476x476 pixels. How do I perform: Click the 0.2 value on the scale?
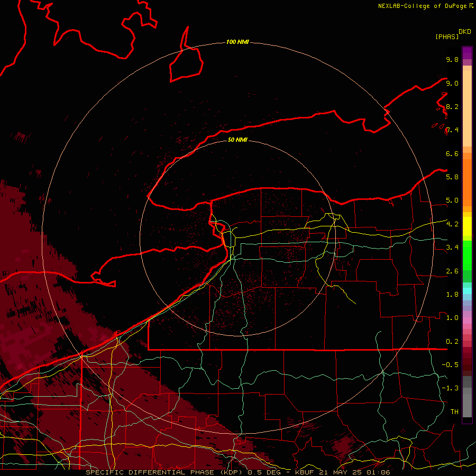click(x=452, y=341)
